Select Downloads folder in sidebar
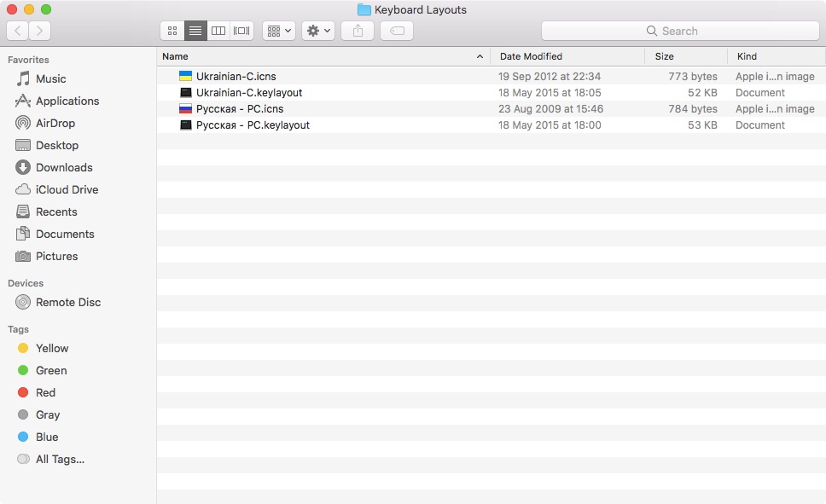Image resolution: width=826 pixels, height=504 pixels. click(64, 167)
